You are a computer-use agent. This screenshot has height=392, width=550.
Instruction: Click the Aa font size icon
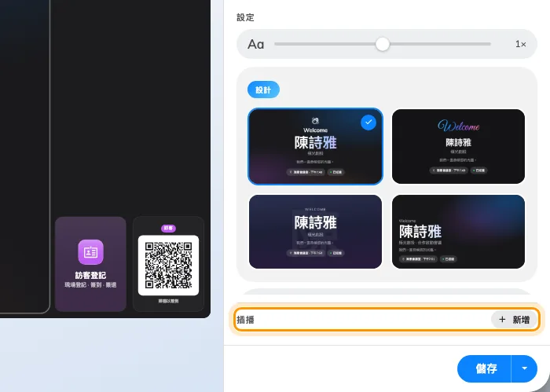pyautogui.click(x=255, y=44)
